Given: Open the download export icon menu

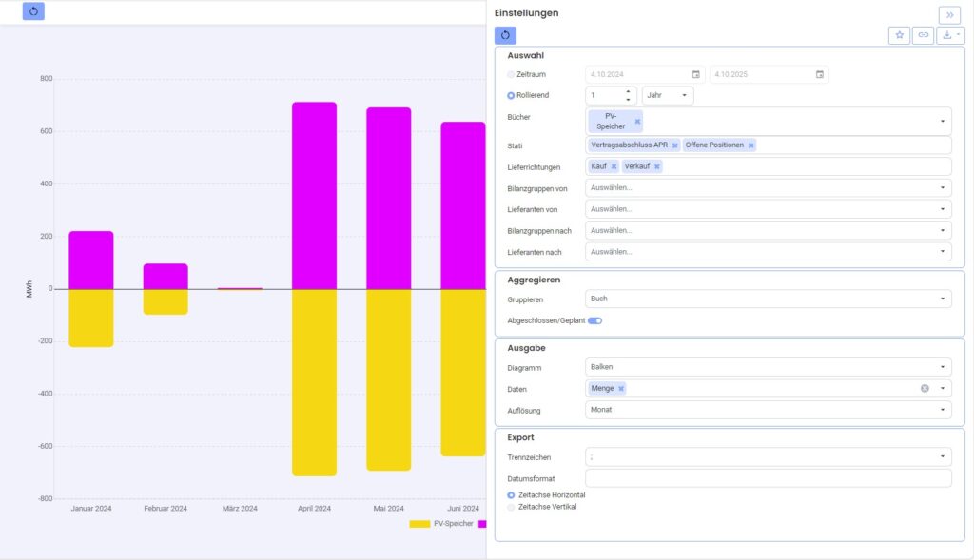Looking at the screenshot, I should (x=950, y=35).
